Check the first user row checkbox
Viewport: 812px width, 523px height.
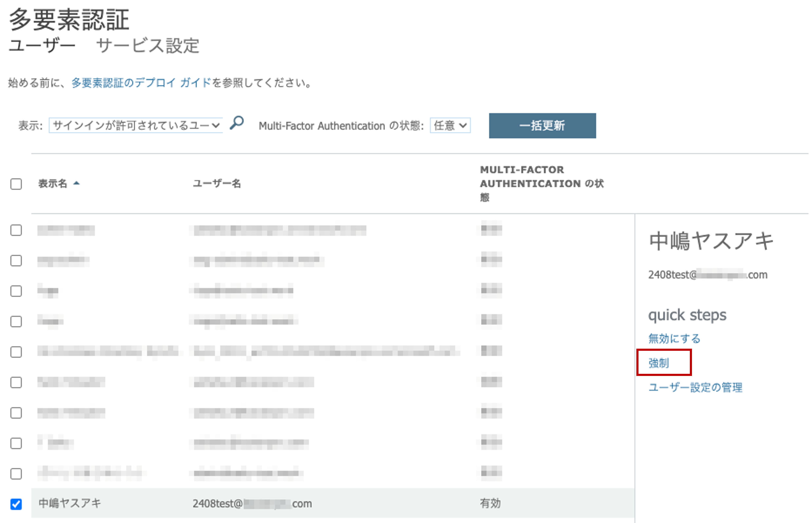tap(16, 230)
